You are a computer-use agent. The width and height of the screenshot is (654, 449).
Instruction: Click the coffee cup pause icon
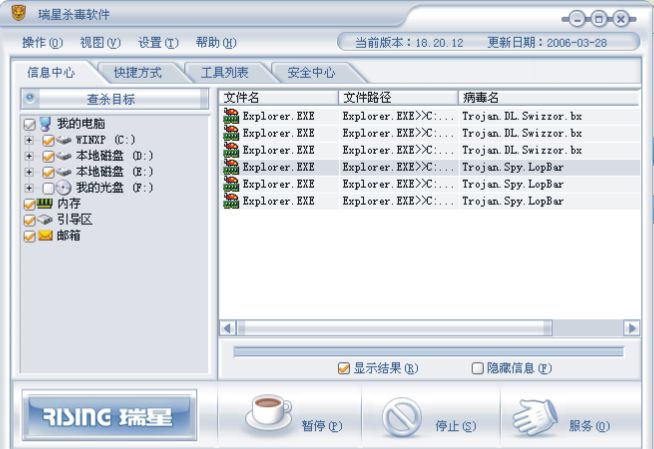(269, 412)
